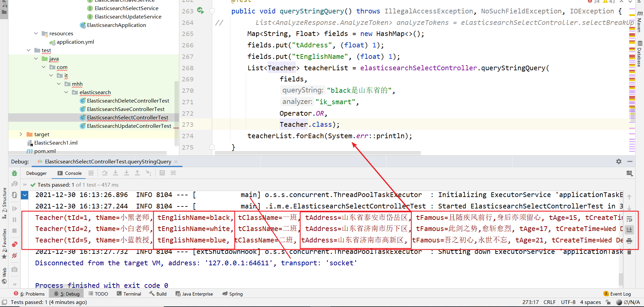Toggle auto-test rerun icon
Screen dimensions: 644x307
tap(14, 195)
